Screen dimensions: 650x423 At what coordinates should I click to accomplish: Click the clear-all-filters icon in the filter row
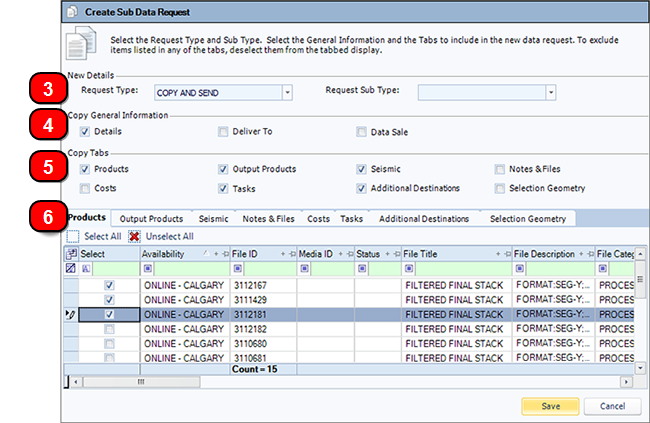[70, 268]
